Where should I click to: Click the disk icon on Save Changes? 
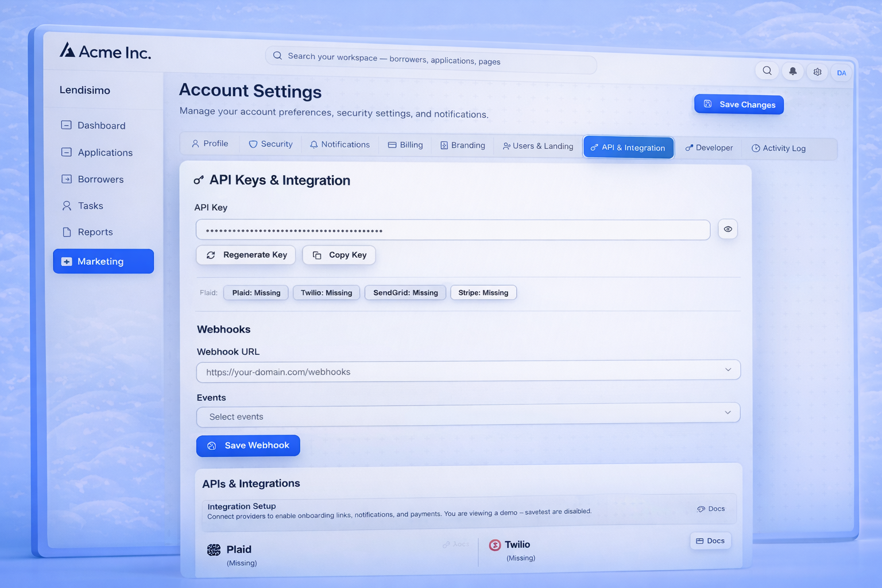[707, 104]
